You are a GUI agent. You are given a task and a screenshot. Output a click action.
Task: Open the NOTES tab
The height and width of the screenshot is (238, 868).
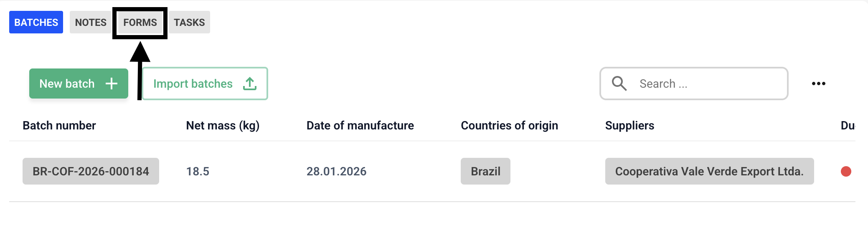click(x=91, y=22)
